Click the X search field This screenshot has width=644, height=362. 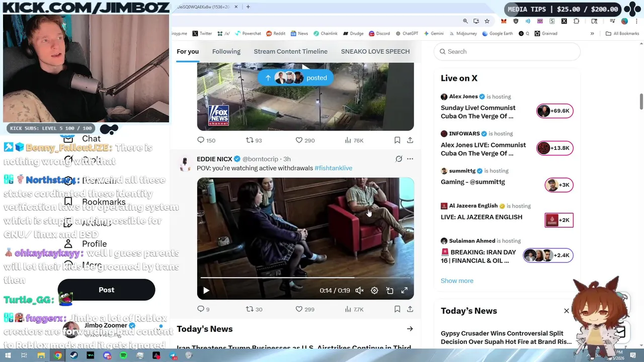(507, 51)
